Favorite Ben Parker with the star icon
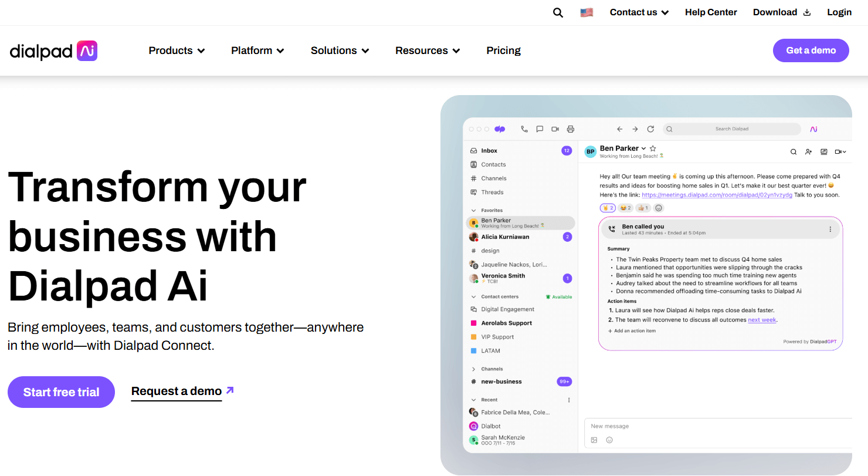 pyautogui.click(x=653, y=148)
